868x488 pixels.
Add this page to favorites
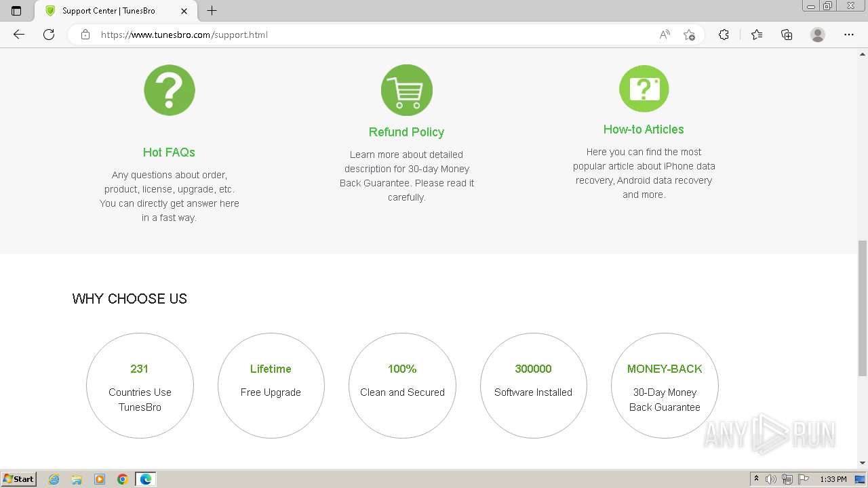pos(690,35)
